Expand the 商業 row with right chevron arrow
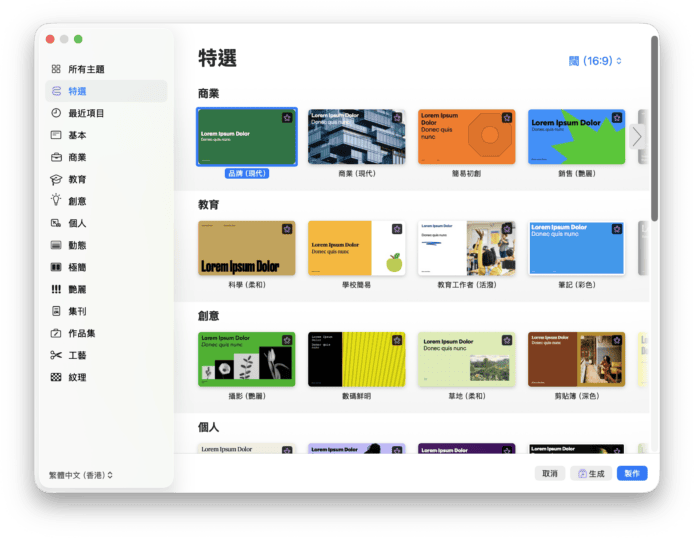Screen dimensions: 694x538 click(x=637, y=137)
